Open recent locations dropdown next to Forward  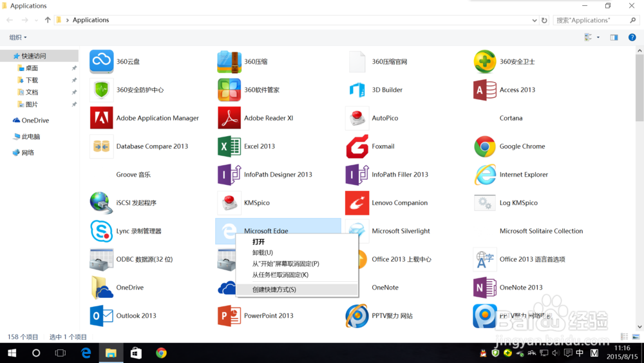[36, 20]
